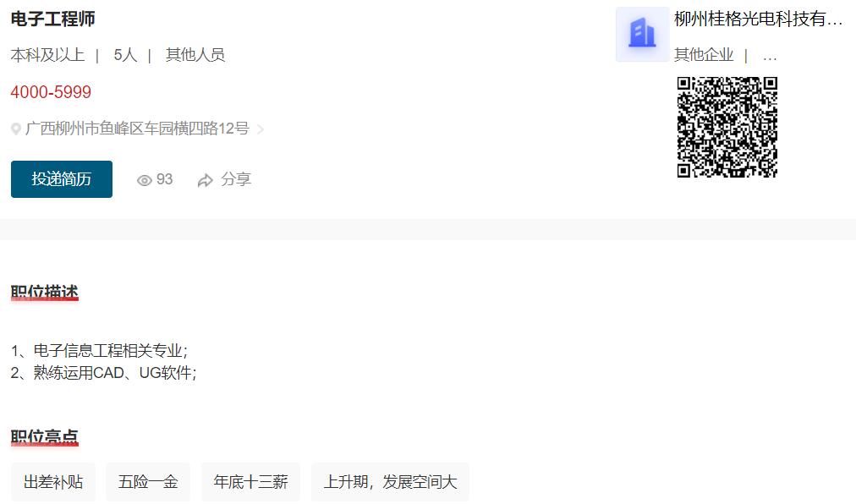
Task: Select the 年底十三薪 highlight tag
Action: (x=250, y=482)
